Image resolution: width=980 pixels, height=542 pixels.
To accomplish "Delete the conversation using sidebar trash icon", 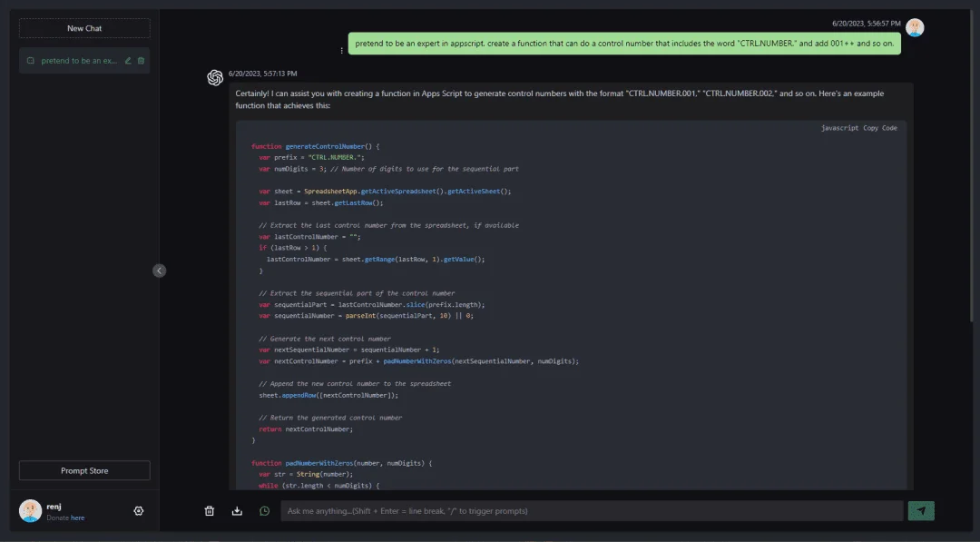I will pos(141,61).
